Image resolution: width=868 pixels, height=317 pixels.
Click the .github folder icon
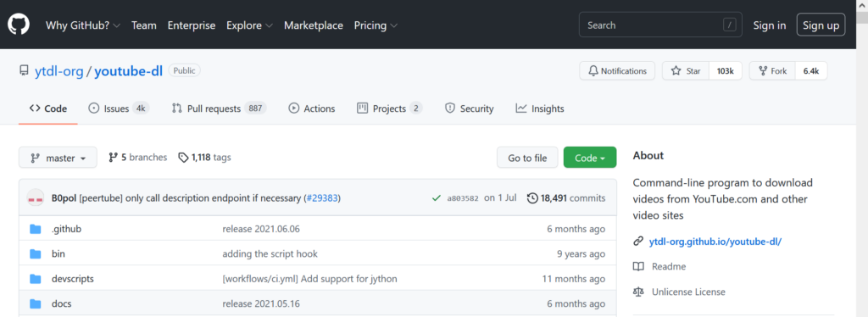tap(36, 229)
